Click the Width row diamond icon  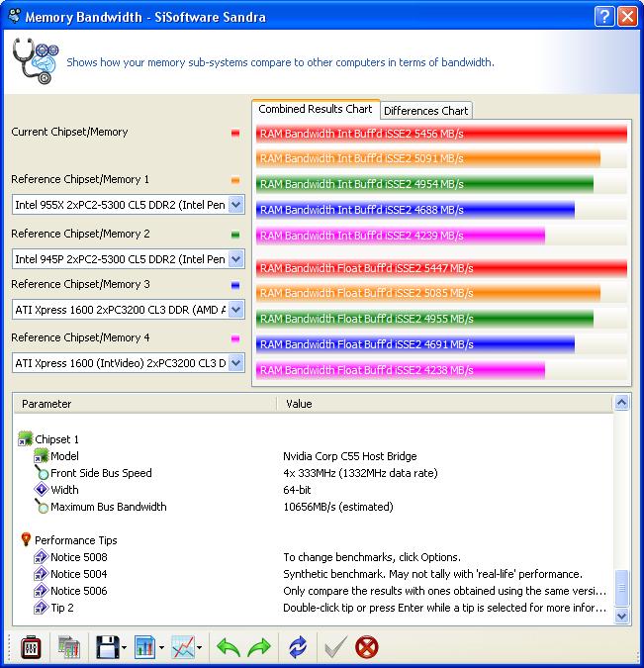click(42, 490)
